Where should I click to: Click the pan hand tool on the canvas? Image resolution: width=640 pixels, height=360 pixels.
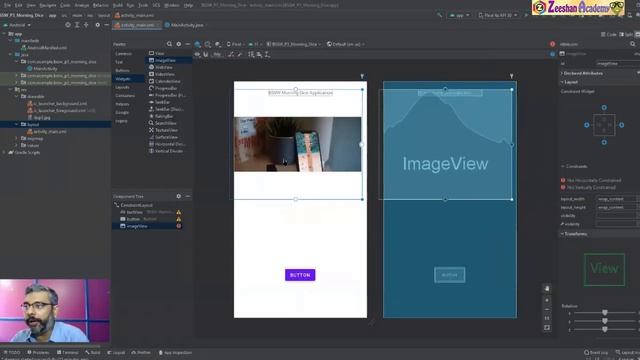(547, 289)
